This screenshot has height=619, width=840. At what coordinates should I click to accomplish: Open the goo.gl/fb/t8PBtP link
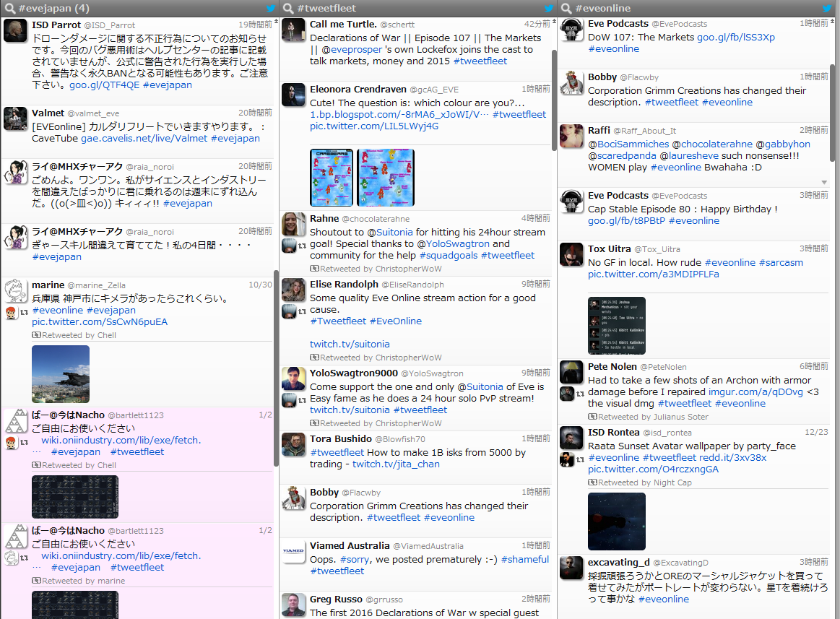click(626, 221)
